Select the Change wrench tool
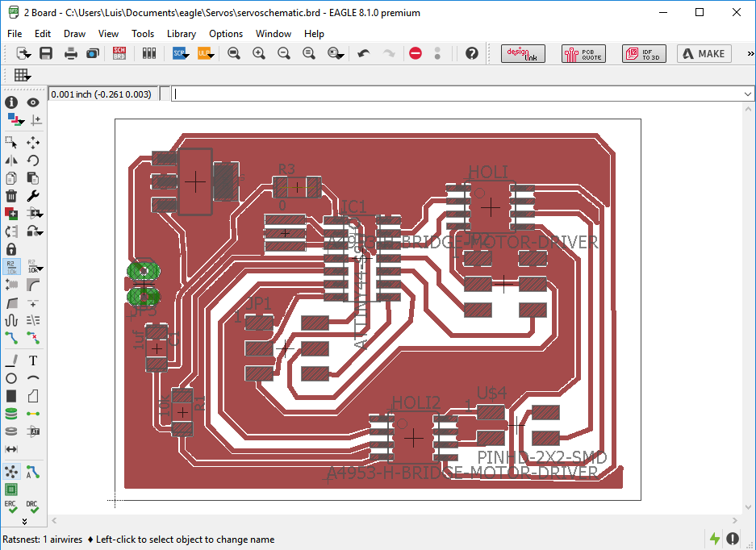756x550 pixels. [33, 196]
